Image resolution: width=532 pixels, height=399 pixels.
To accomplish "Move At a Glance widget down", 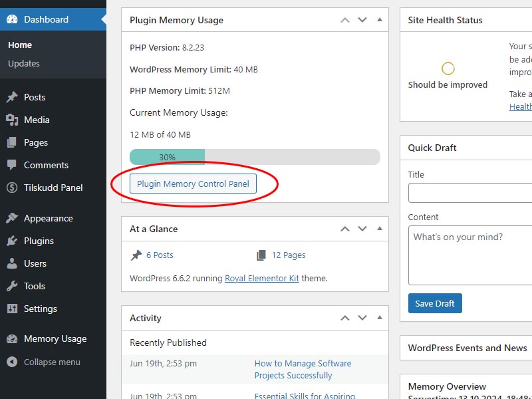I will (x=362, y=229).
